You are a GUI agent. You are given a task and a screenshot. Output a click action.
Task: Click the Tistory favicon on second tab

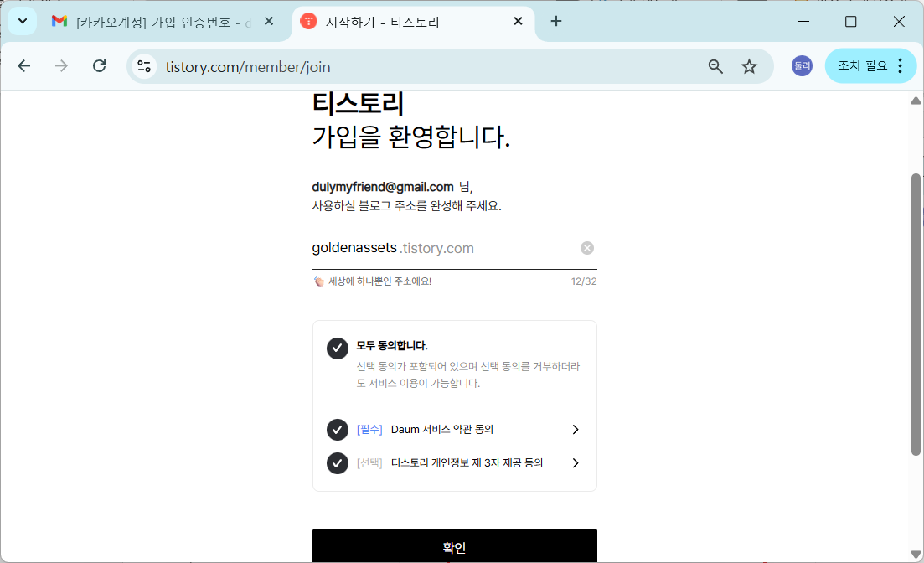pyautogui.click(x=308, y=22)
